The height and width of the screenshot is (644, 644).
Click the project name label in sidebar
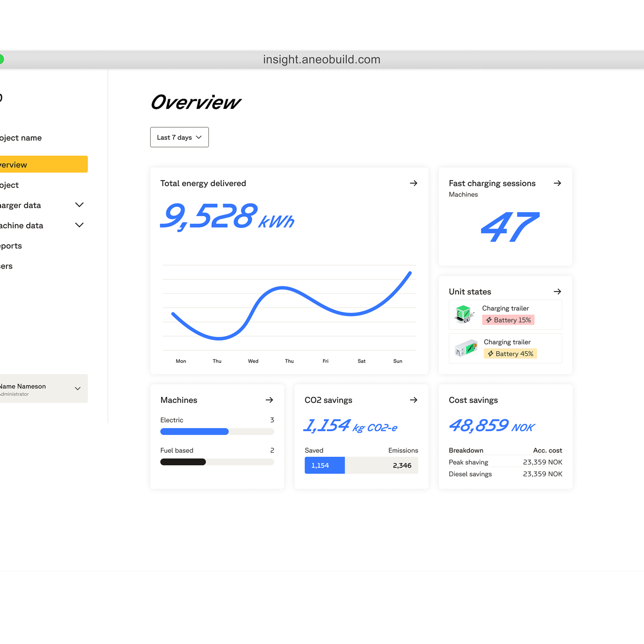click(21, 138)
